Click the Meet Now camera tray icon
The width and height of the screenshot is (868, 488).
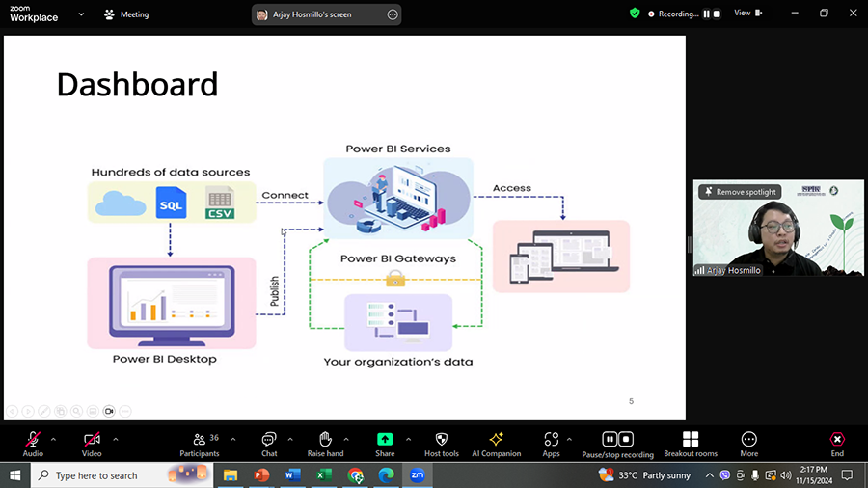click(740, 475)
